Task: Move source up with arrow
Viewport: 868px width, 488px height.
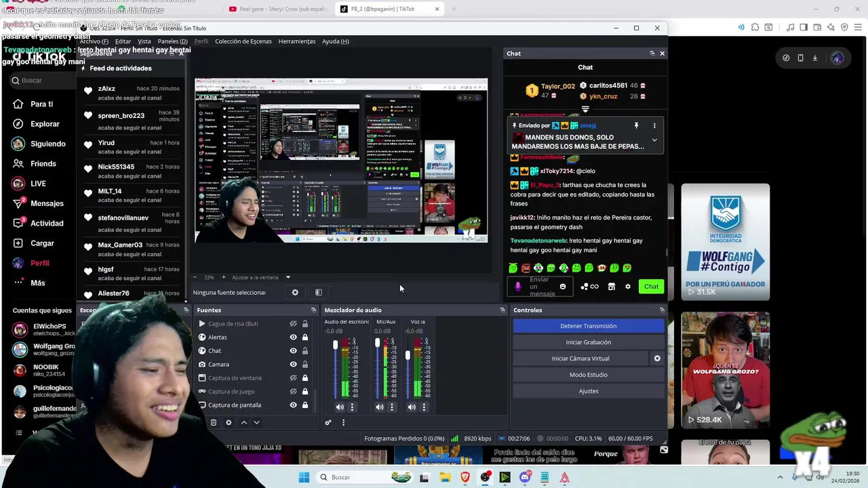Action: point(244,423)
